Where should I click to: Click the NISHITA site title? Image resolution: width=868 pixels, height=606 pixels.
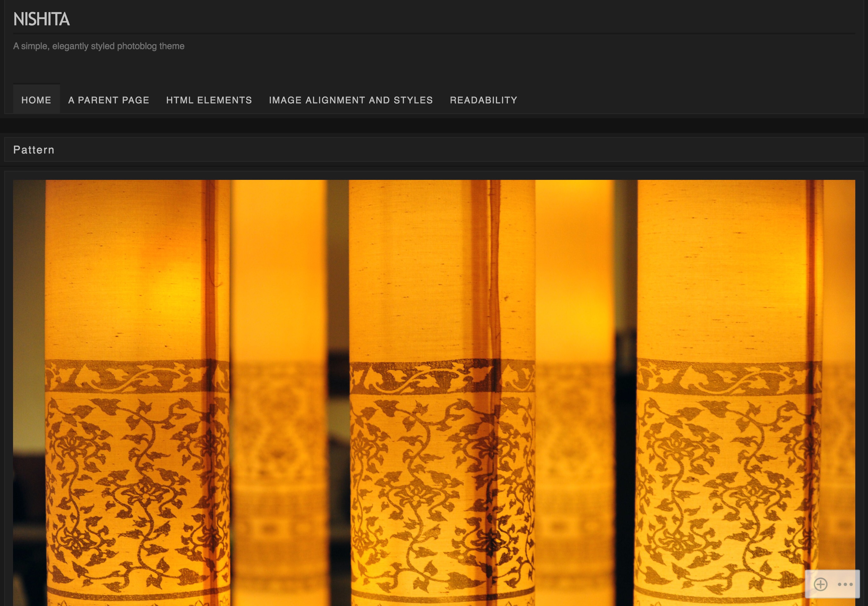point(42,19)
